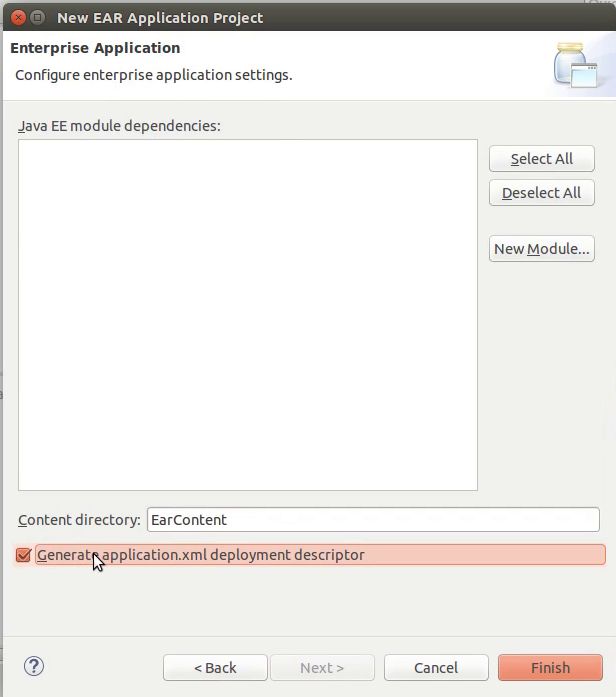Screen dimensions: 616x697
Task: Click the 'New EAR Application Project' title bar
Action: 160,17
